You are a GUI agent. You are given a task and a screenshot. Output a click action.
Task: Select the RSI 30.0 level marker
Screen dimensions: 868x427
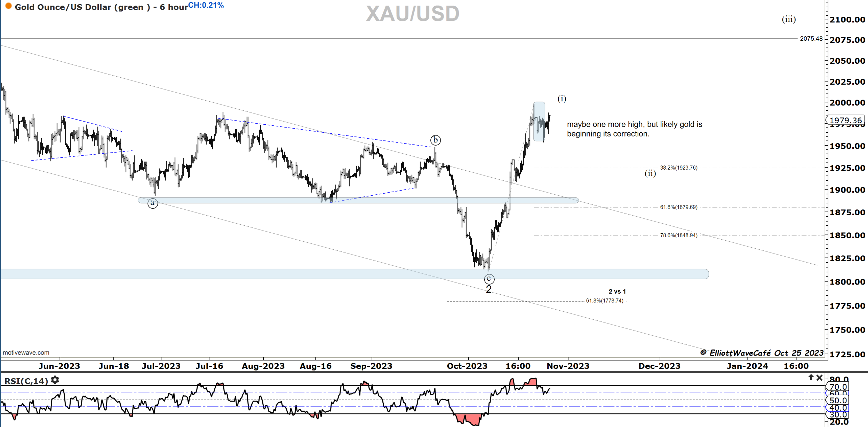(838, 414)
